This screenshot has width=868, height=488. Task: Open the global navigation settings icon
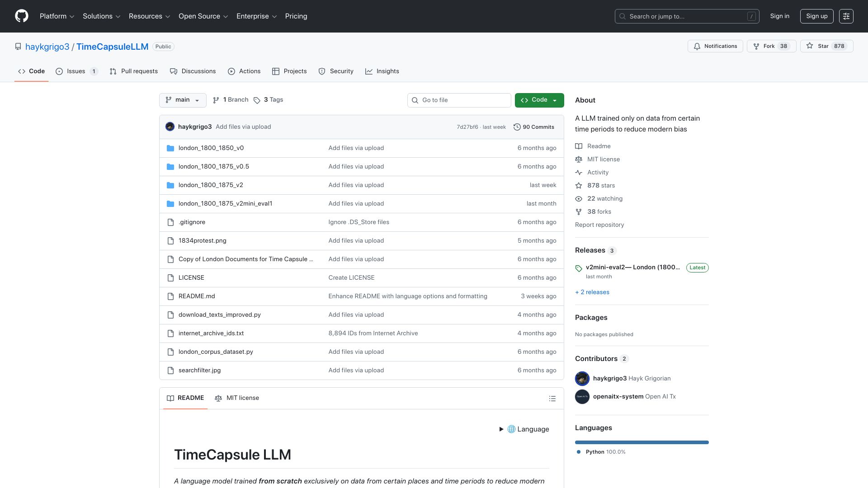click(x=846, y=16)
